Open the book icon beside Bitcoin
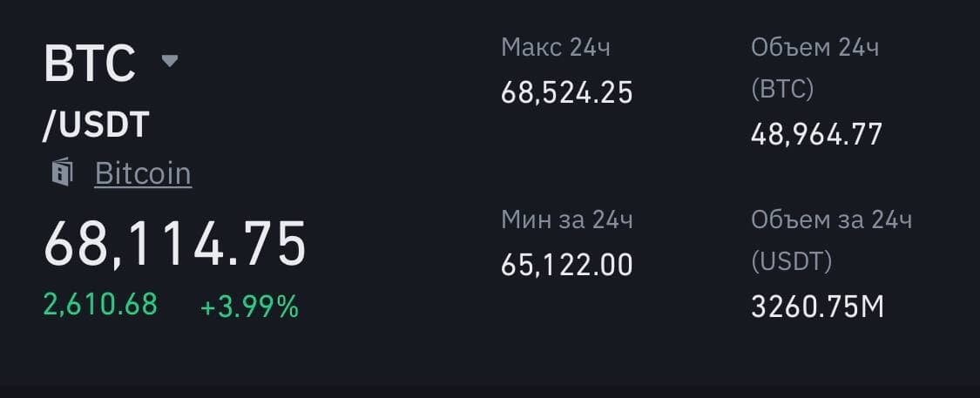The height and width of the screenshot is (398, 980). pyautogui.click(x=61, y=172)
